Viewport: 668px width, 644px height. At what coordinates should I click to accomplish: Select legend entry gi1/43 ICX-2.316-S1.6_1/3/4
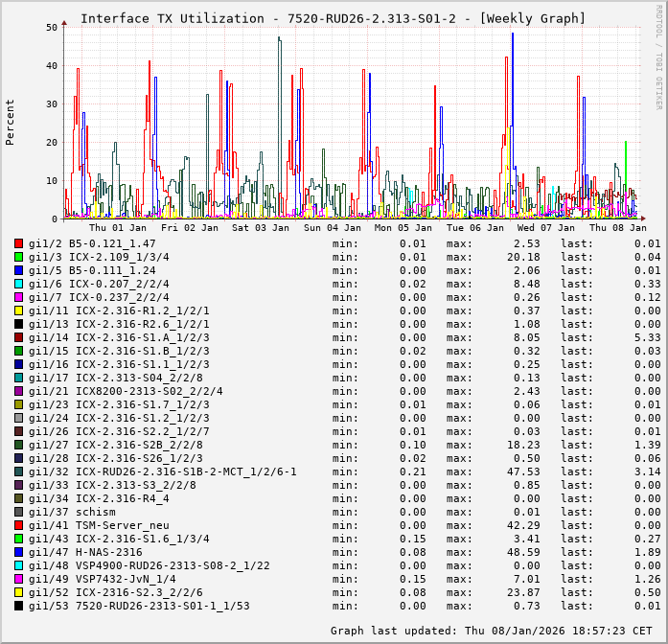tap(119, 539)
